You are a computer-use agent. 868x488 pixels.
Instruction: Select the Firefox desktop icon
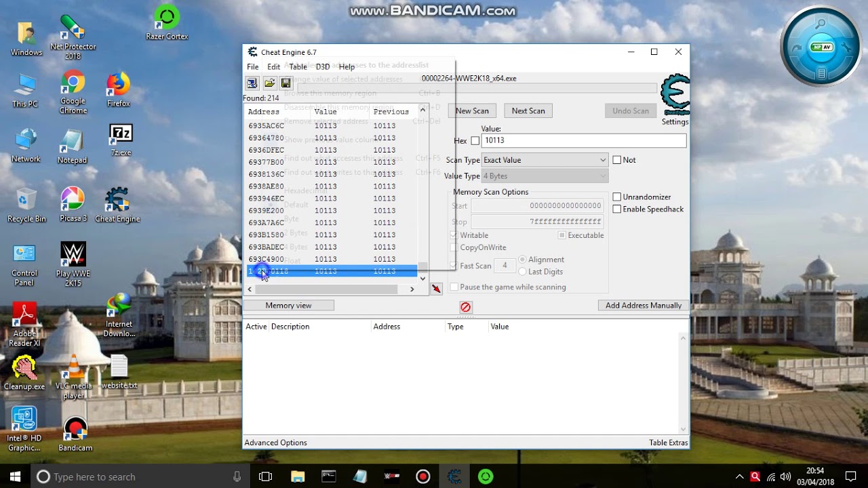pyautogui.click(x=118, y=90)
